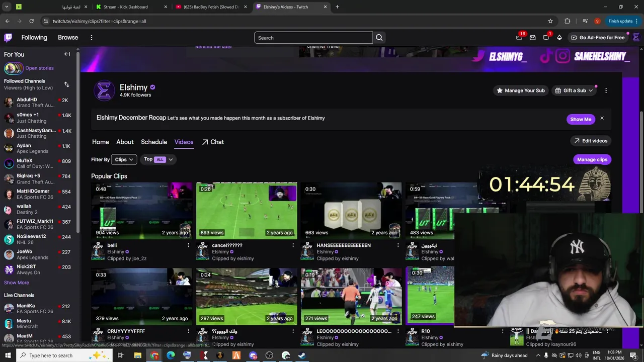This screenshot has height=362, width=644.
Task: Open AbdulHD followed channel
Action: pos(38,103)
